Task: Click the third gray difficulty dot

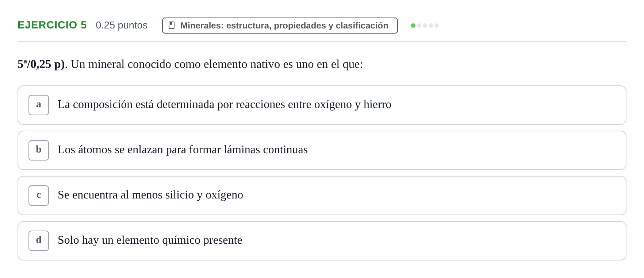Action: (x=425, y=26)
